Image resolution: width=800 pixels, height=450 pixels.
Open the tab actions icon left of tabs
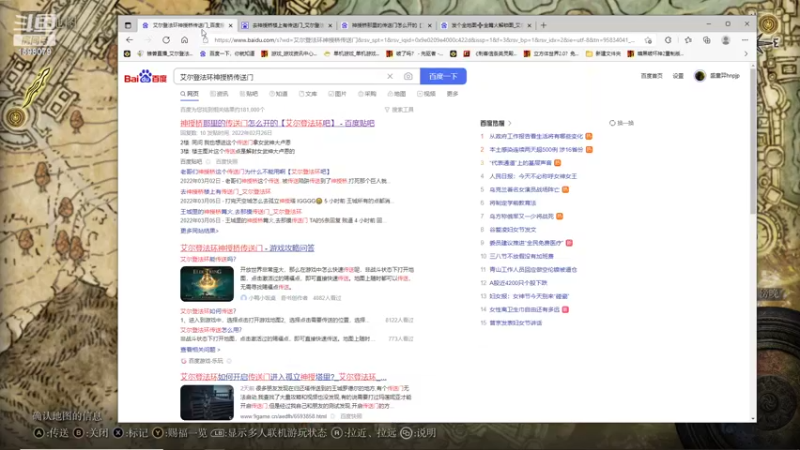click(x=128, y=25)
